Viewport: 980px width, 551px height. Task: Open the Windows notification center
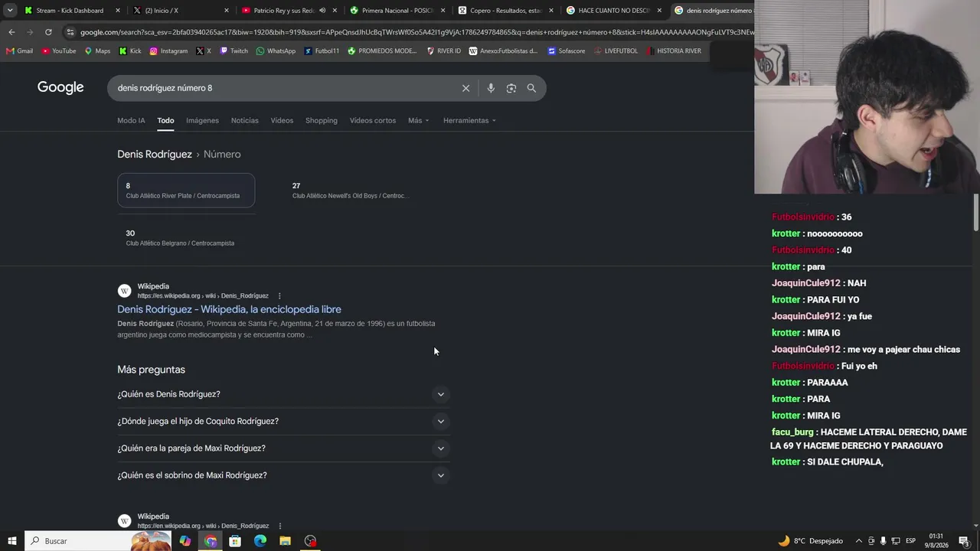[964, 541]
